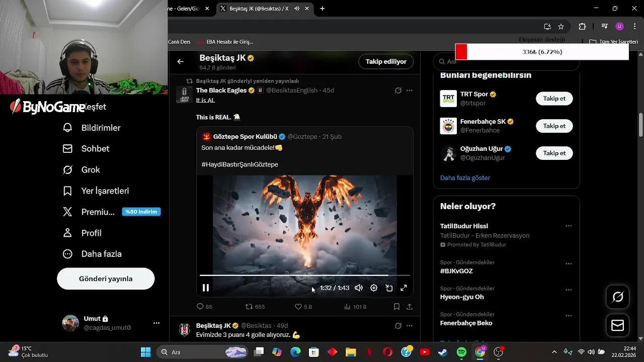Open more options on The Black Eagles post
The image size is (644, 362).
point(410,90)
